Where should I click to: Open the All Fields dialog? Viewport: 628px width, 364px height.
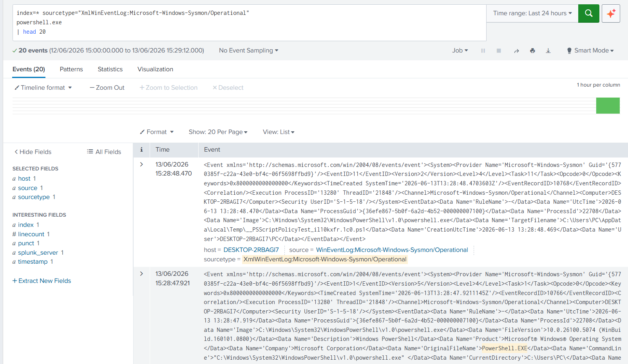[104, 152]
